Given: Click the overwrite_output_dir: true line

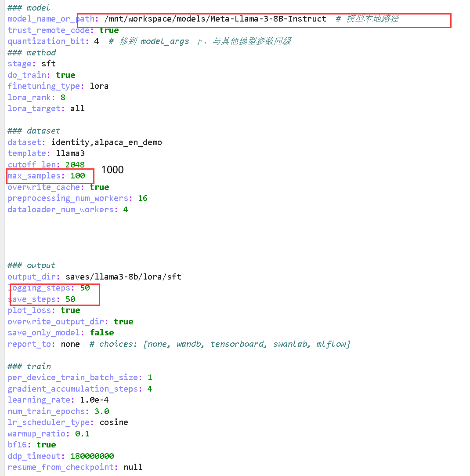Looking at the screenshot, I should [70, 321].
